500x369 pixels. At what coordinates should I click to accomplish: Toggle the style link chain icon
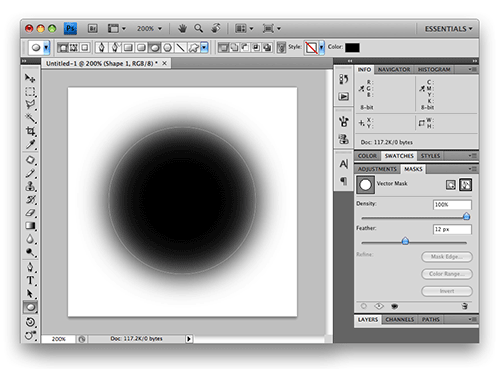point(281,48)
